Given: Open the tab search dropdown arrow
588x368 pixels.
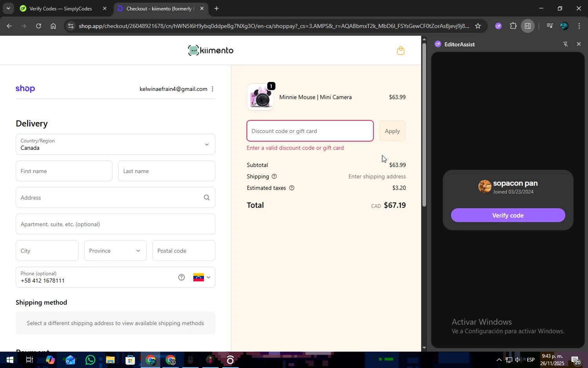Looking at the screenshot, I should click(x=8, y=8).
